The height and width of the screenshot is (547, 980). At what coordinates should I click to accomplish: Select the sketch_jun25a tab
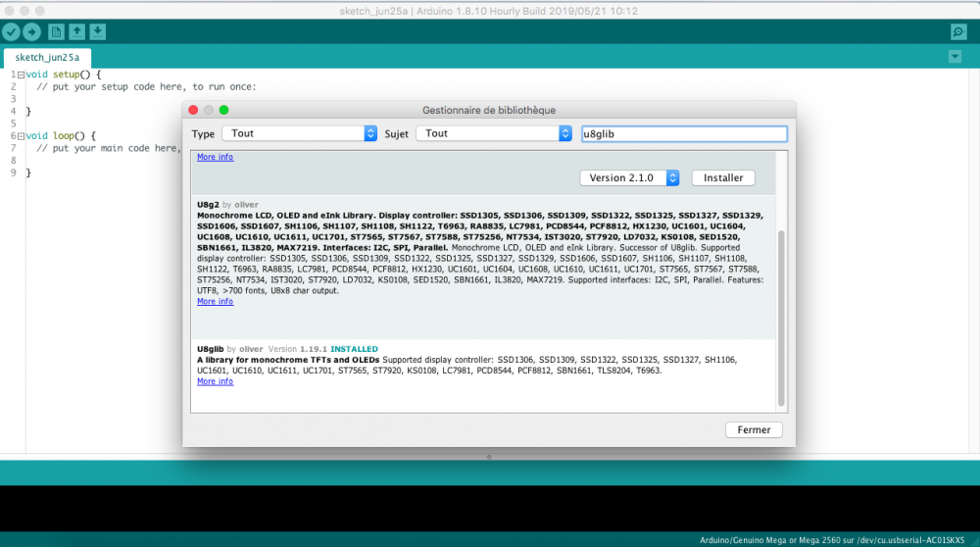tap(47, 58)
